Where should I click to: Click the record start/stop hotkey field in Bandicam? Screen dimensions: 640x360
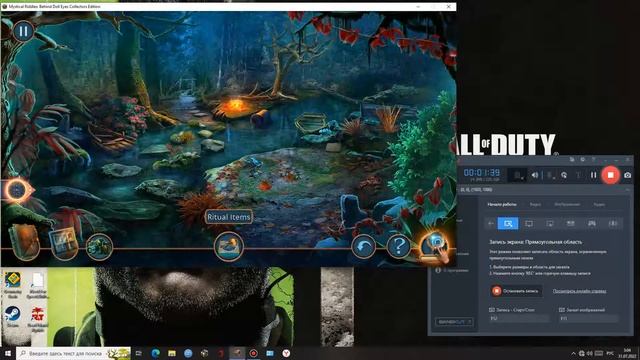(x=519, y=318)
